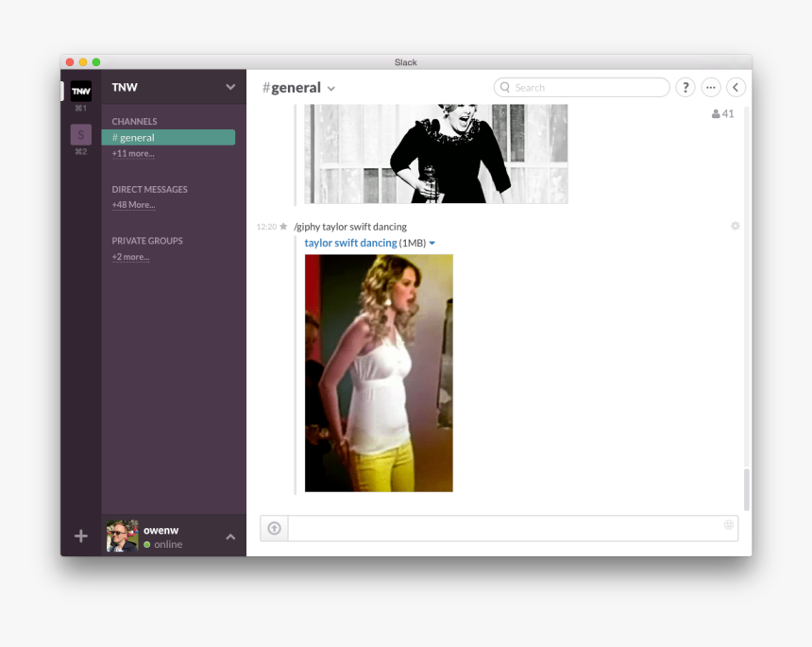Open the DIRECT MESSAGES header

(x=150, y=189)
